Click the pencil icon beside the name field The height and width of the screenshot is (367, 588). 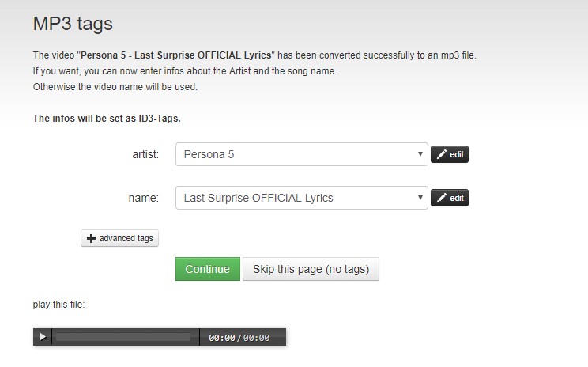442,198
